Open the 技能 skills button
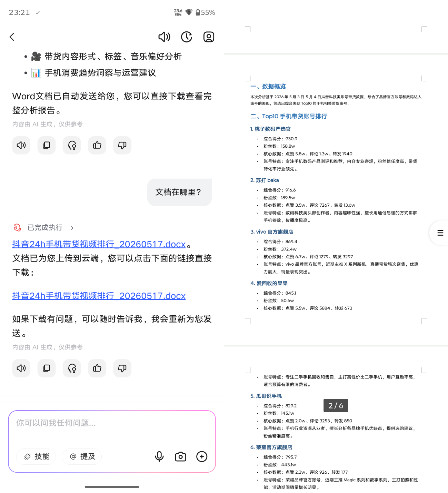 (36, 456)
